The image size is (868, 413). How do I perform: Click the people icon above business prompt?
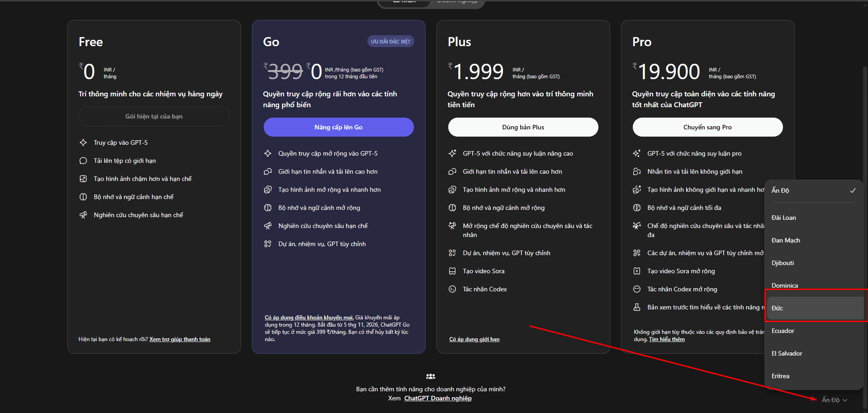[431, 376]
